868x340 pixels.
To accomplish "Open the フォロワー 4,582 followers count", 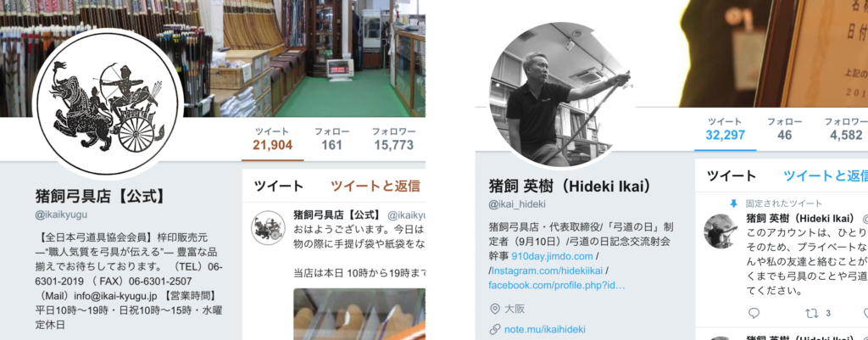I will point(846,129).
